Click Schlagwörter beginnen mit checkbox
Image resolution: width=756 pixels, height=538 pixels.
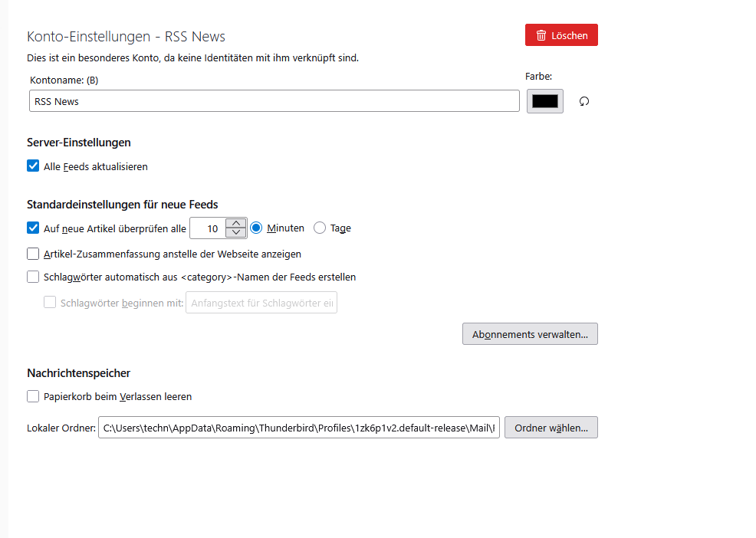[50, 302]
